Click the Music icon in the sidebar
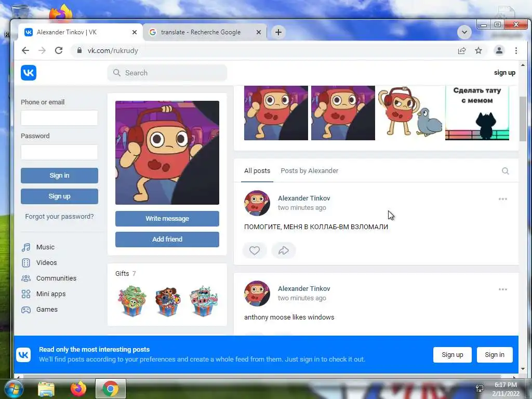The height and width of the screenshot is (399, 532). click(x=26, y=247)
